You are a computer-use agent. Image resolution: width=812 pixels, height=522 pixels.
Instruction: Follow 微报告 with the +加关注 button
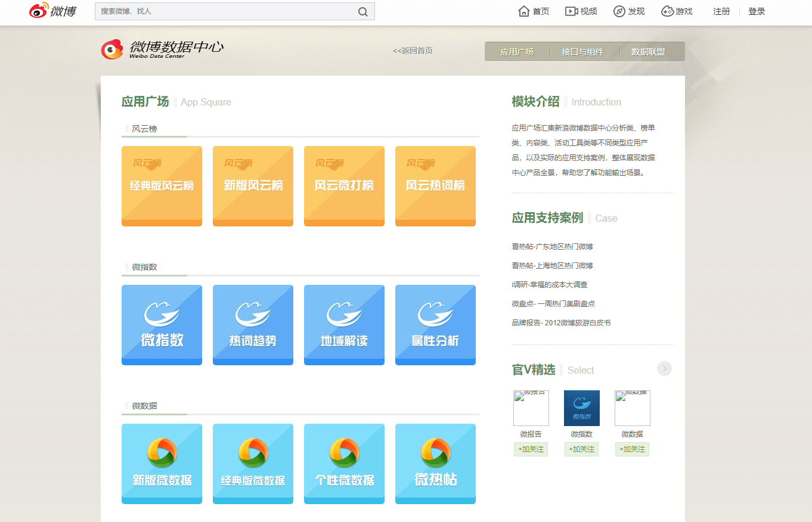point(531,449)
